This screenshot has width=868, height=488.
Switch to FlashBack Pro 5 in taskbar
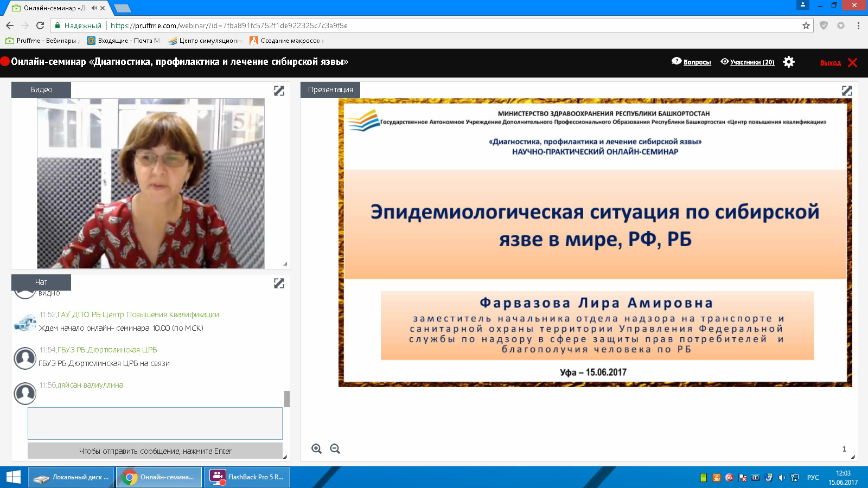[247, 477]
